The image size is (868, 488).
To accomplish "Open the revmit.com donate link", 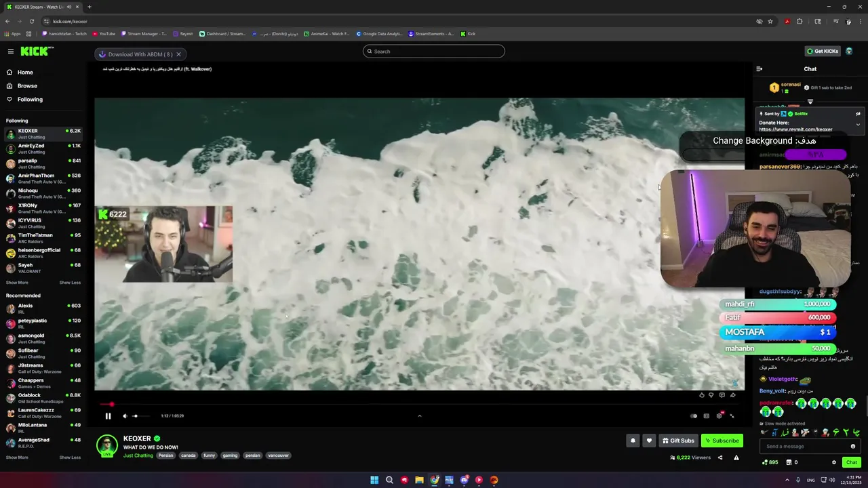I will click(x=795, y=129).
